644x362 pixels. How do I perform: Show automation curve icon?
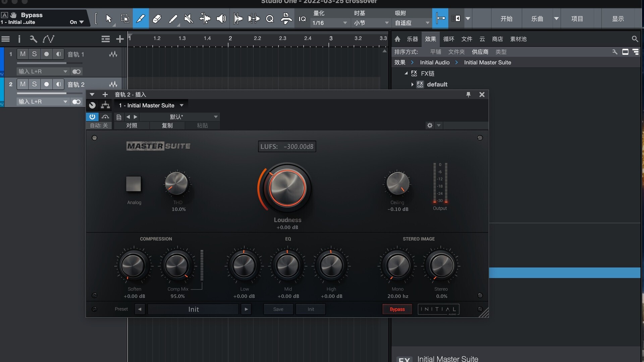49,39
